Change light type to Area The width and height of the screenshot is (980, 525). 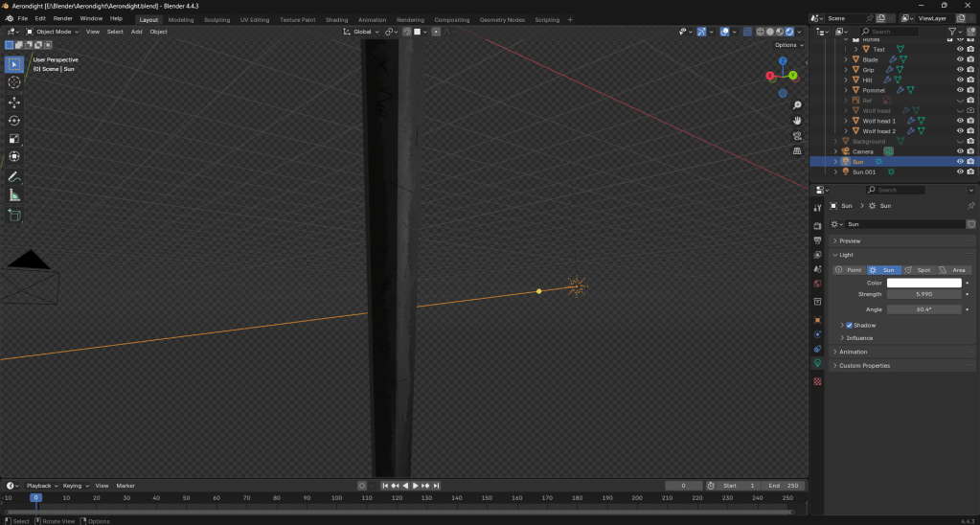[x=952, y=270]
